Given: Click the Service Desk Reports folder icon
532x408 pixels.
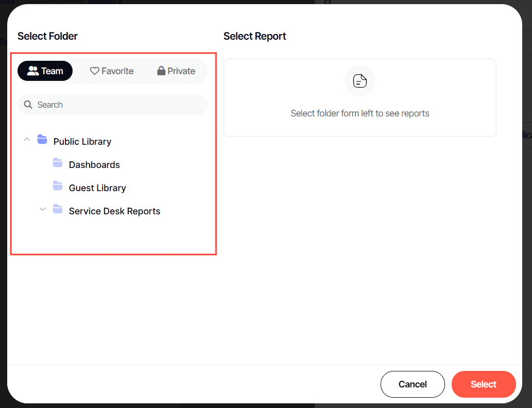Looking at the screenshot, I should point(58,209).
